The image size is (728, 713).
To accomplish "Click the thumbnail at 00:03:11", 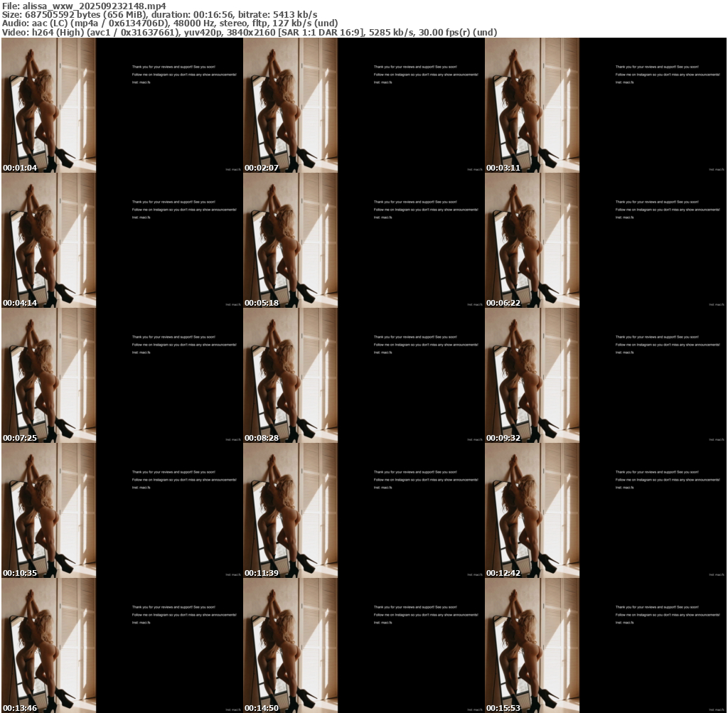I will pos(606,105).
